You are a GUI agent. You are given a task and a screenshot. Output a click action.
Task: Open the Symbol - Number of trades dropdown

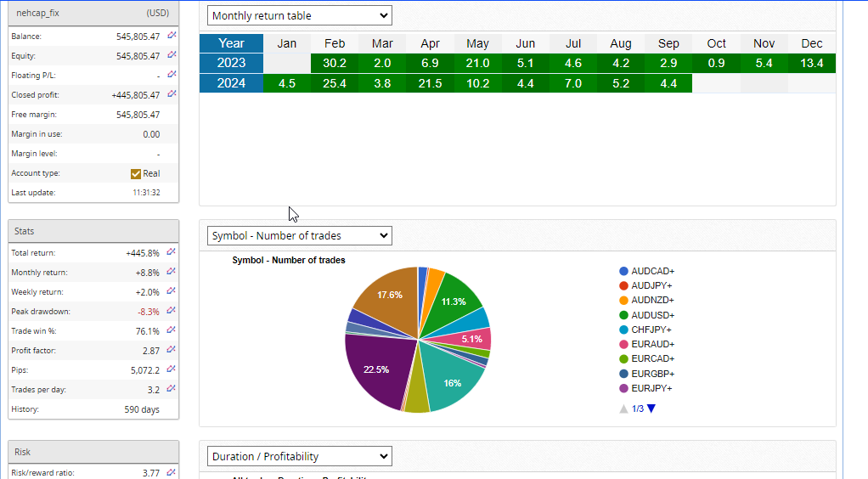click(x=299, y=235)
